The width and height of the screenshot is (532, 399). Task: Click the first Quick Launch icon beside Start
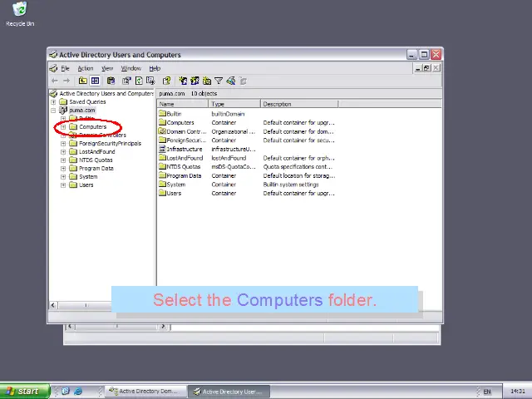pos(66,392)
